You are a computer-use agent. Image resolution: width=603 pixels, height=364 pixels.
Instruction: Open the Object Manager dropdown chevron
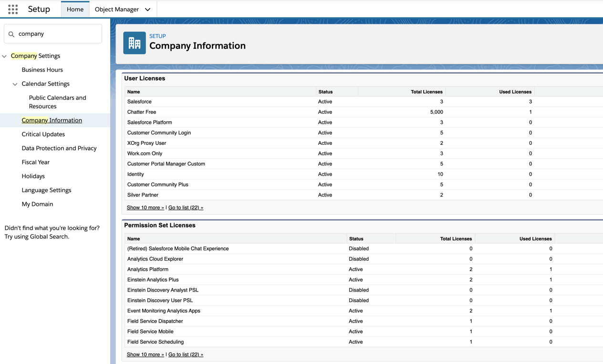click(148, 10)
